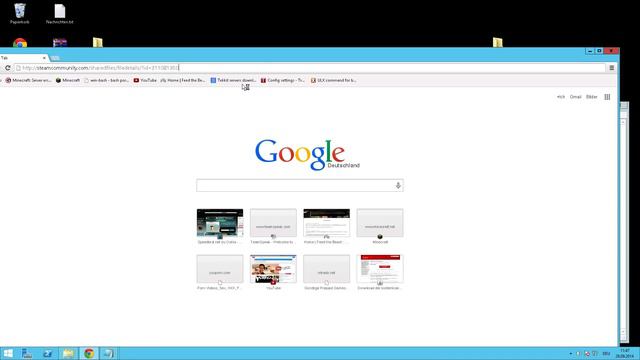The image size is (640, 360).
Task: Switch to Chrome in the taskbar
Action: (x=89, y=353)
